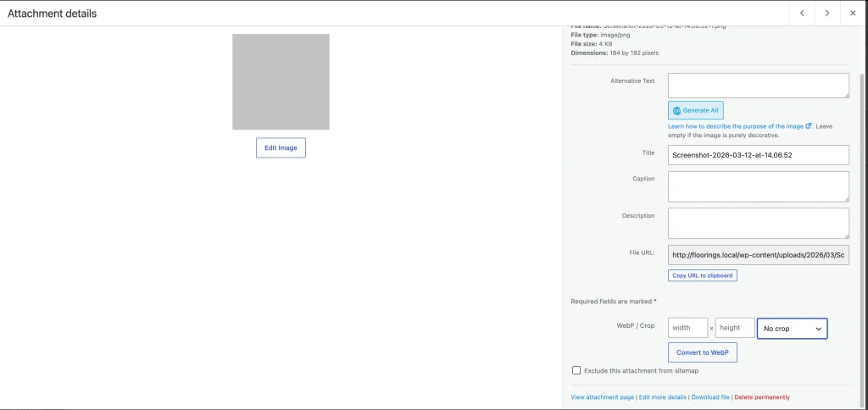This screenshot has width=868, height=410.
Task: Open the Edit Image button
Action: pyautogui.click(x=281, y=147)
